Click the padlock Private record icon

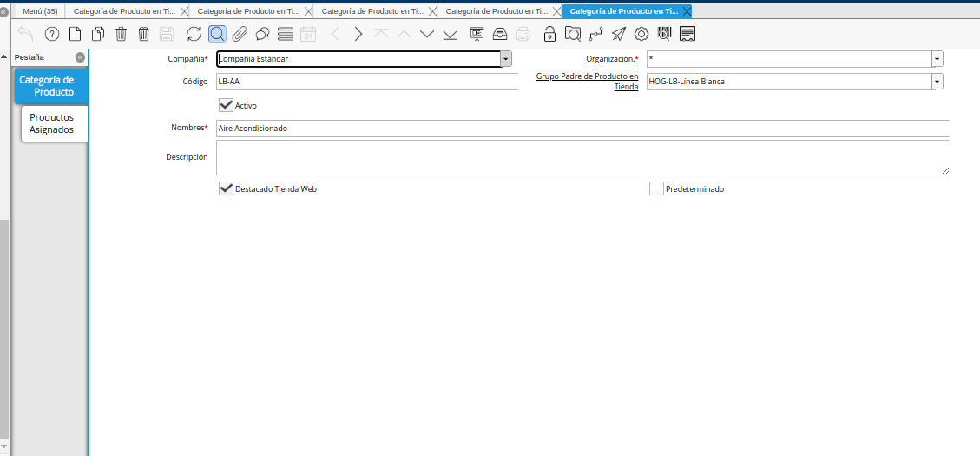tap(549, 34)
